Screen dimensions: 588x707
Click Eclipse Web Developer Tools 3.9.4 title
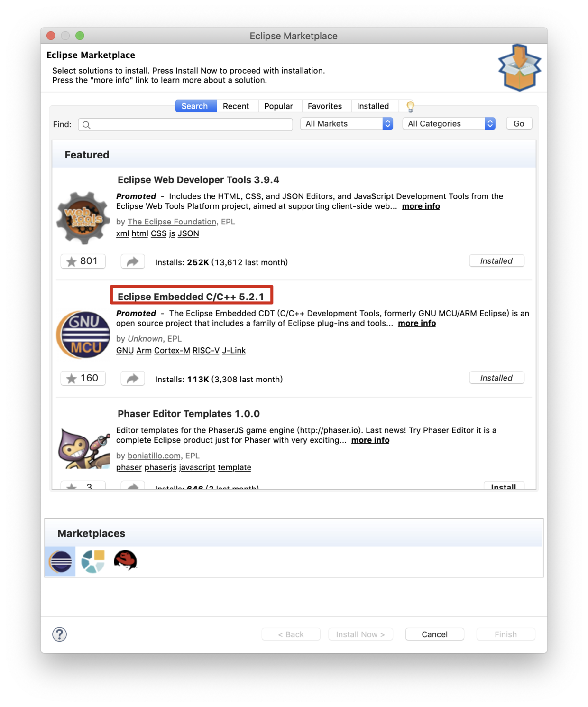198,180
